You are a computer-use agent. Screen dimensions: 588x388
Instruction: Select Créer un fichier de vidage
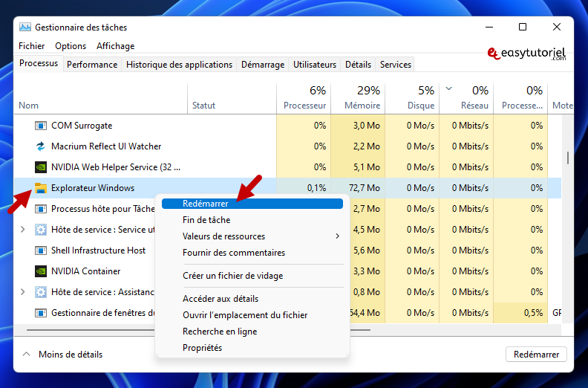pos(252,276)
